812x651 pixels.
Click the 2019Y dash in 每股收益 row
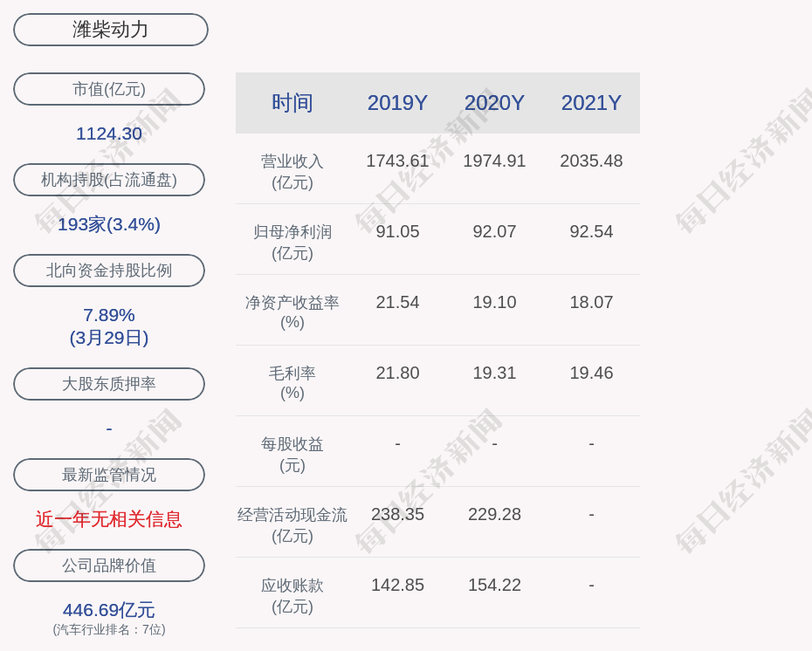click(397, 443)
